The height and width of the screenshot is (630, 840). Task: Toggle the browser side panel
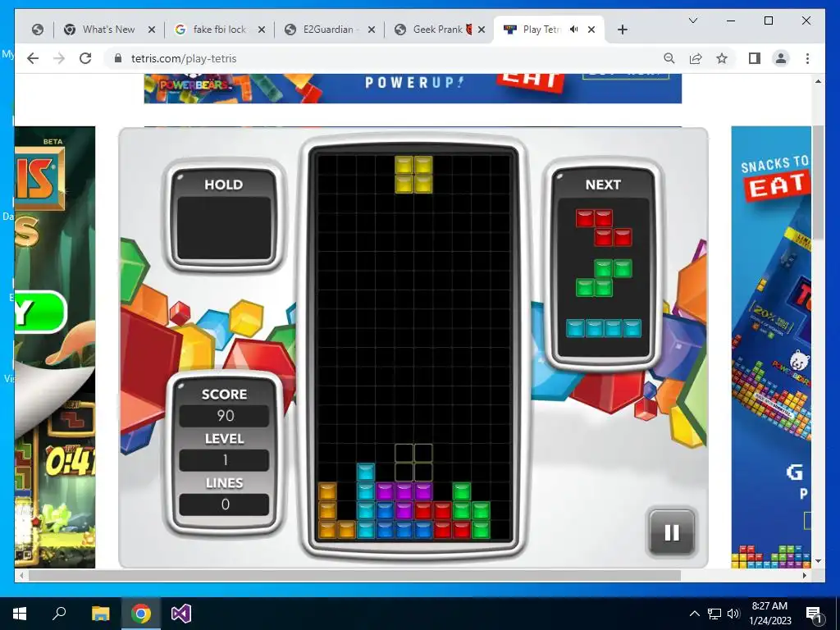755,58
